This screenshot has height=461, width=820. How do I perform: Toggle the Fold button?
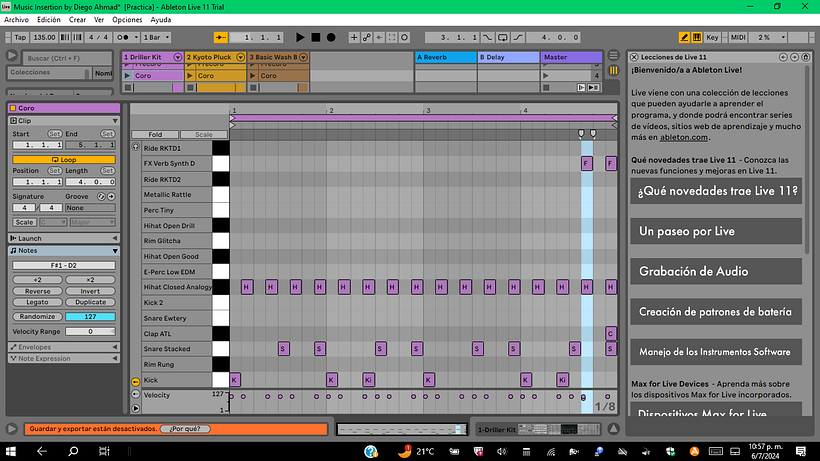(155, 134)
